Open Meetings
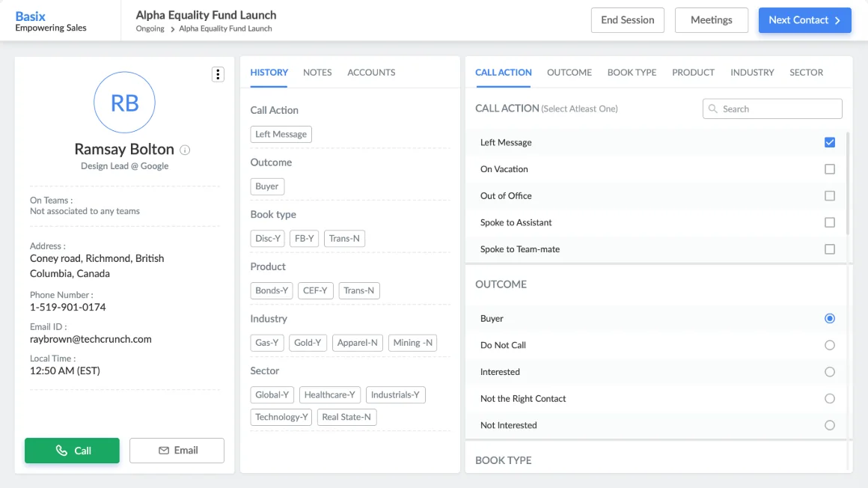This screenshot has width=868, height=488. [712, 20]
